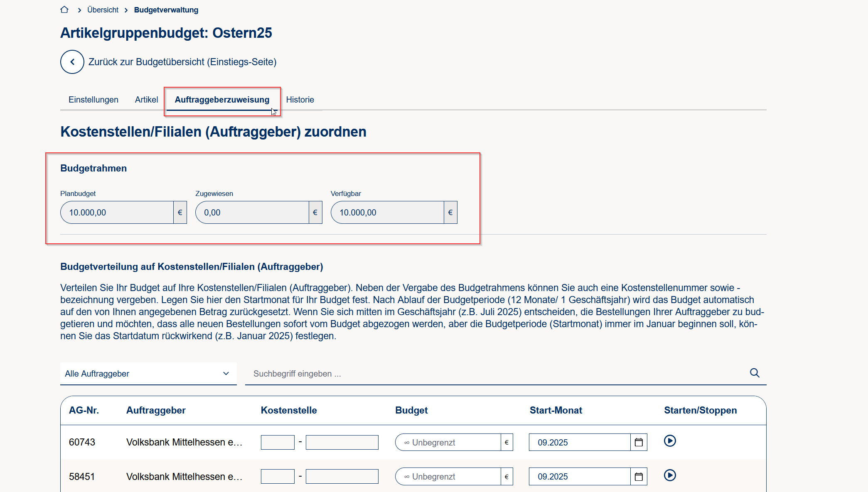Start budget for Auftraggeber 58451
Image resolution: width=868 pixels, height=492 pixels.
(x=670, y=475)
